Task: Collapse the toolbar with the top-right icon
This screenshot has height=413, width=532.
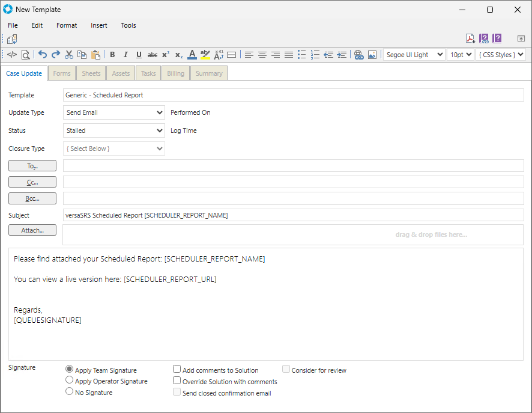Action: (521, 38)
